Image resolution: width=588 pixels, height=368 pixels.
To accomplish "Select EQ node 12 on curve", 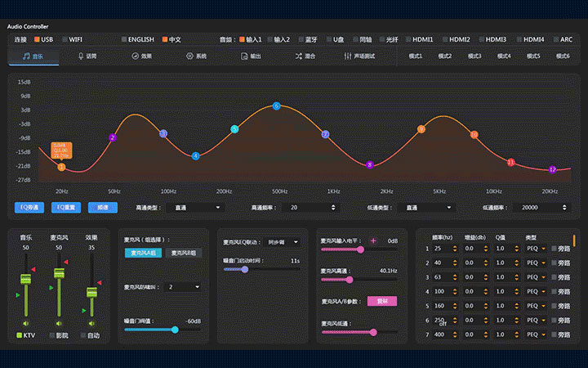I will [x=552, y=169].
